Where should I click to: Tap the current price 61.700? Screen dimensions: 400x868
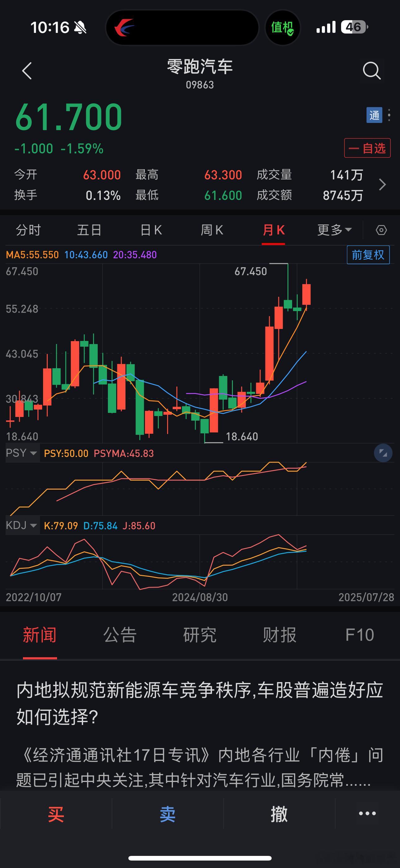69,117
